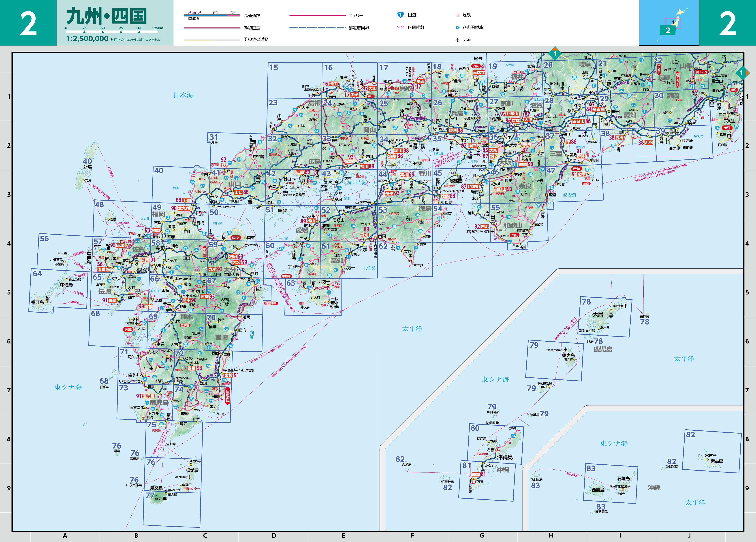Click the 三重 prefecture name label
The height and width of the screenshot is (542, 756).
[556, 154]
